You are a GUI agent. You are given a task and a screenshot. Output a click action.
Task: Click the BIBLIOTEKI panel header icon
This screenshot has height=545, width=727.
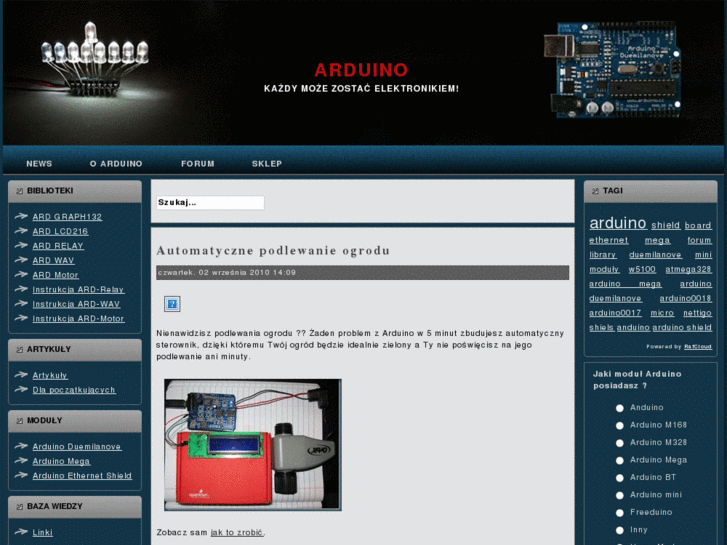pyautogui.click(x=19, y=191)
